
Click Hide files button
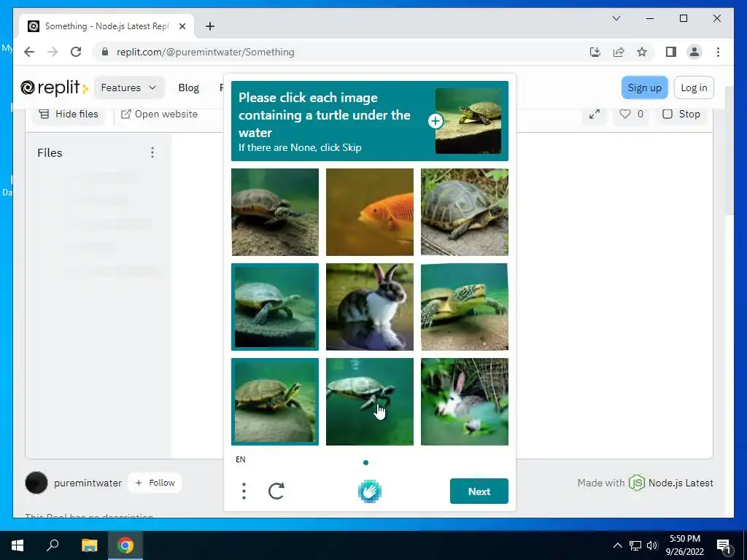(x=69, y=114)
